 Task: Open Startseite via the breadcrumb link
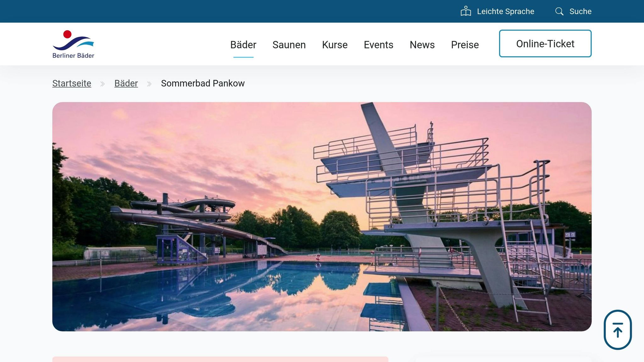point(71,83)
